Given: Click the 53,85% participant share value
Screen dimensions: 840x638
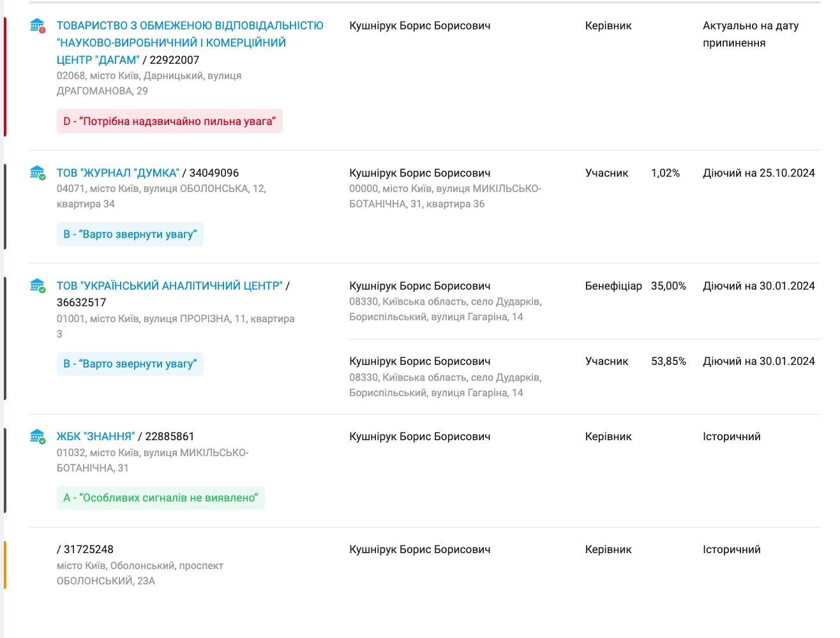Looking at the screenshot, I should tap(668, 361).
